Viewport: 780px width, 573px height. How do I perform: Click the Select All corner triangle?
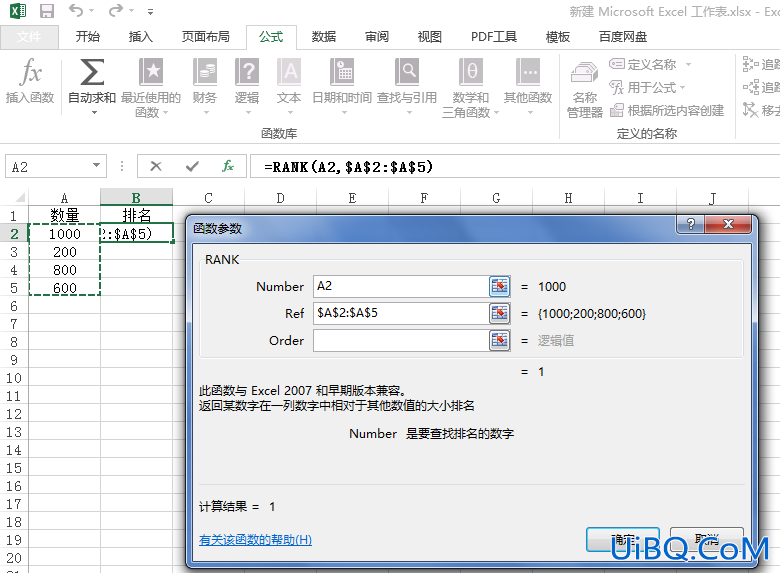(19, 197)
